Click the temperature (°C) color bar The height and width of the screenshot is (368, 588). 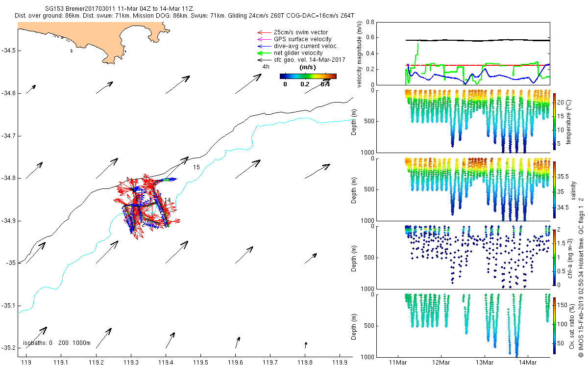[x=555, y=121]
